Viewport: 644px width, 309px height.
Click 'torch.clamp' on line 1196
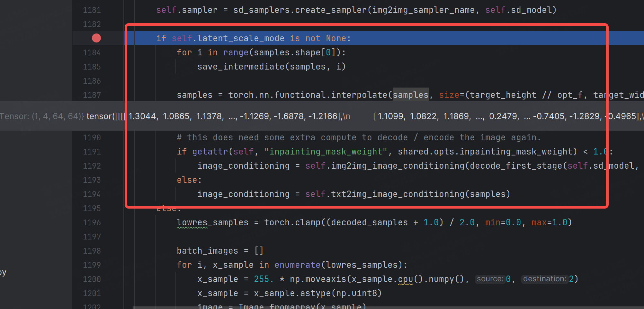coord(292,222)
